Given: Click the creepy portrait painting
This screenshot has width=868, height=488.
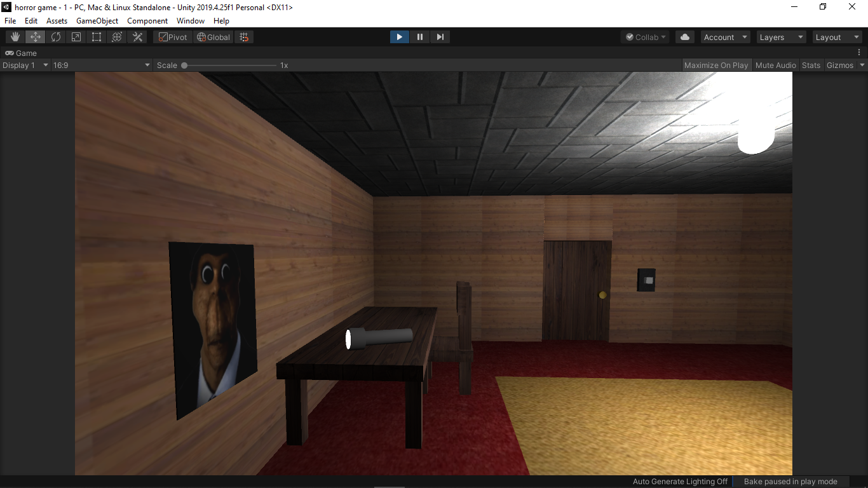Looking at the screenshot, I should pyautogui.click(x=212, y=330).
